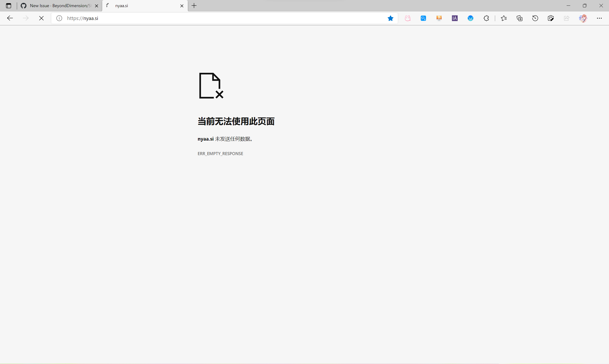The width and height of the screenshot is (609, 364).
Task: Open the purple IA extension
Action: (x=454, y=18)
